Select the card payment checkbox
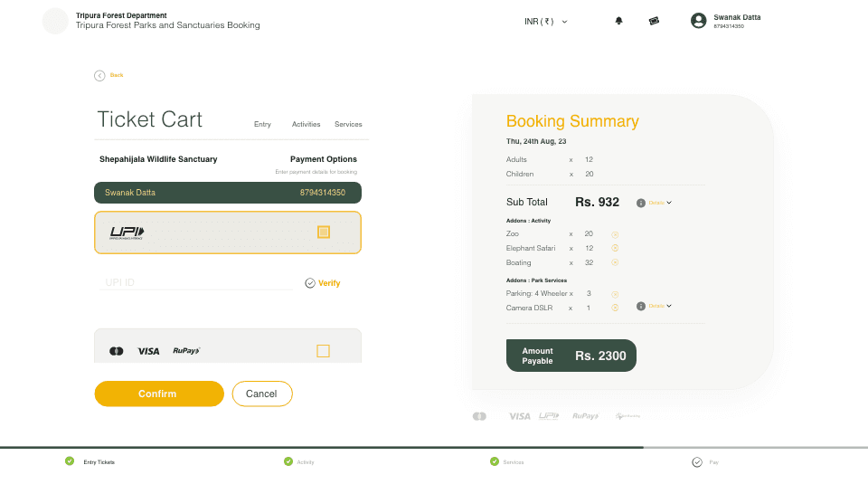Image resolution: width=868 pixels, height=484 pixels. [x=324, y=351]
